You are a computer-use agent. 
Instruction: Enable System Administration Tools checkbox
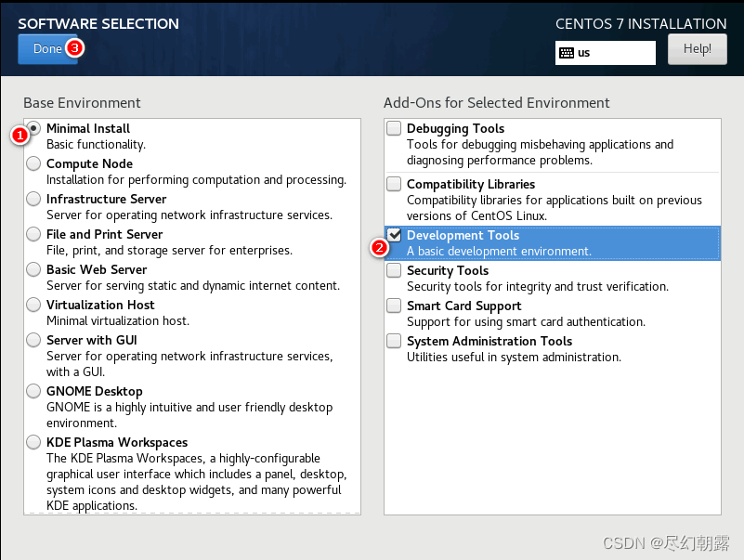coord(394,341)
